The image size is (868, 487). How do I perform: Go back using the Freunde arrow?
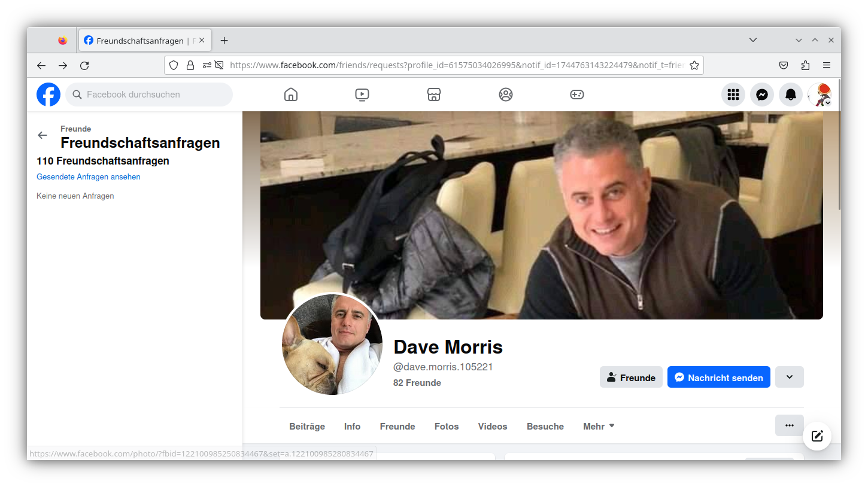pyautogui.click(x=42, y=135)
